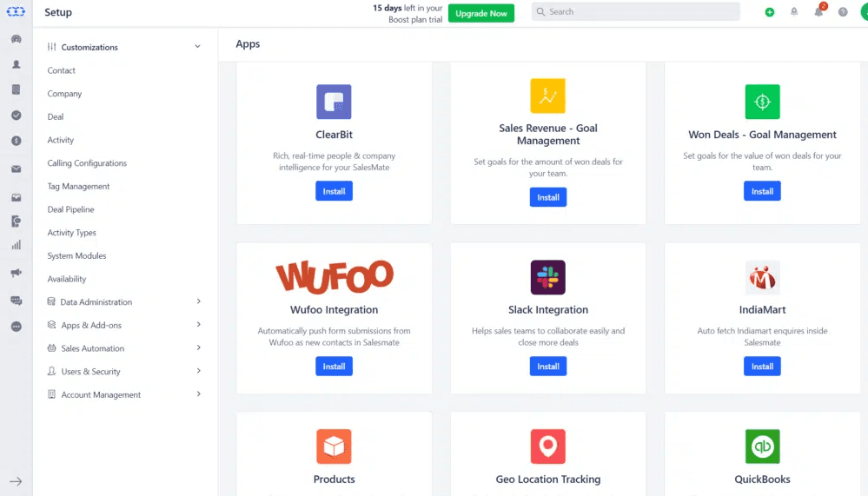Install the Slack Integration
868x496 pixels.
pos(548,366)
